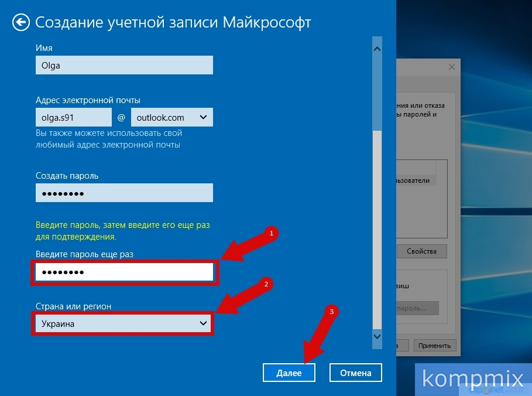
Task: Click the dimmed пароль... button in the background window
Action: pyautogui.click(x=418, y=308)
